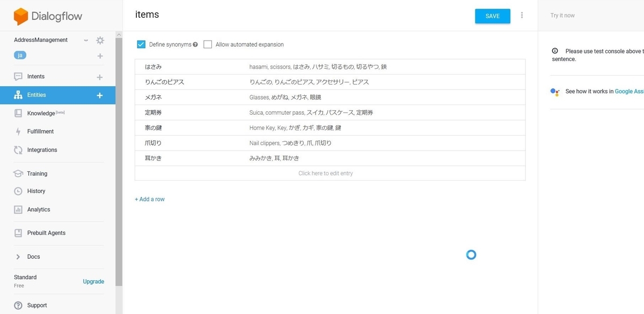The height and width of the screenshot is (314, 644).
Task: Click the Entities hierarchy icon
Action: 18,95
